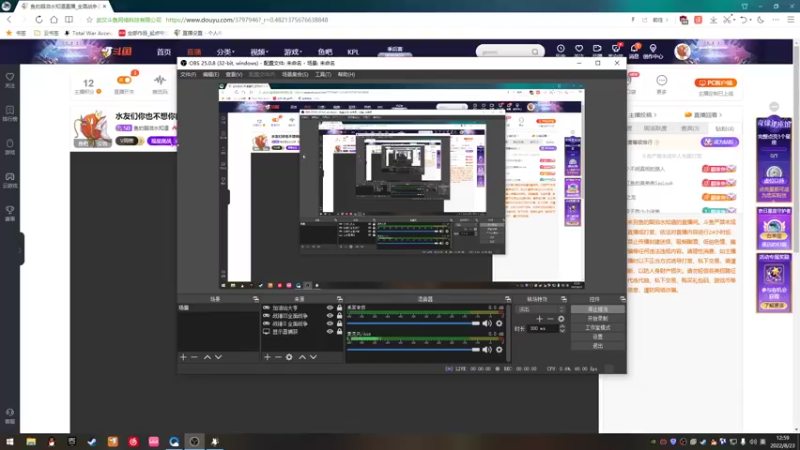Toggle the 直播开关 switch on Douyu page

(124, 80)
